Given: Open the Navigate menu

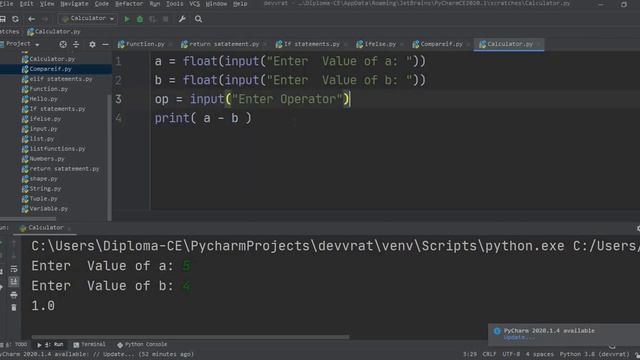Looking at the screenshot, I should pyautogui.click(x=74, y=4).
